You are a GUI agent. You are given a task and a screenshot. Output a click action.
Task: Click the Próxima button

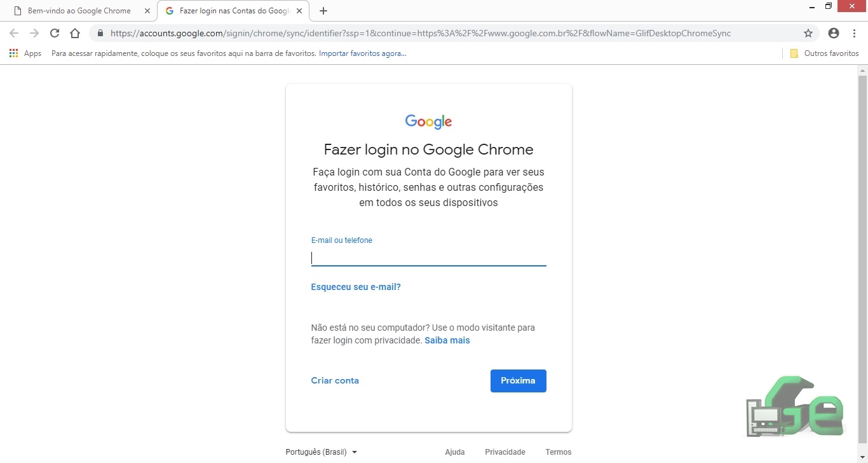point(518,381)
